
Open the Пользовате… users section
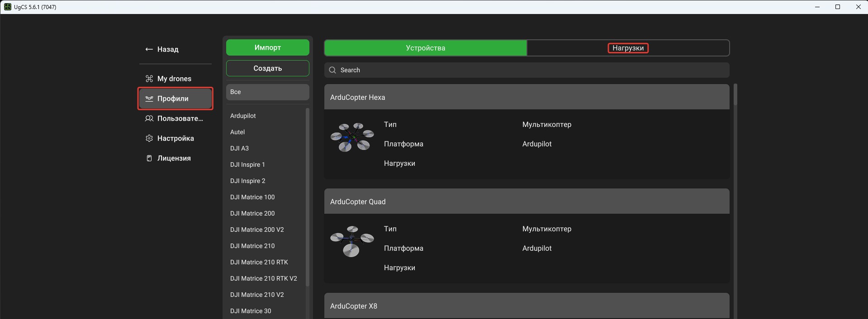click(x=175, y=118)
